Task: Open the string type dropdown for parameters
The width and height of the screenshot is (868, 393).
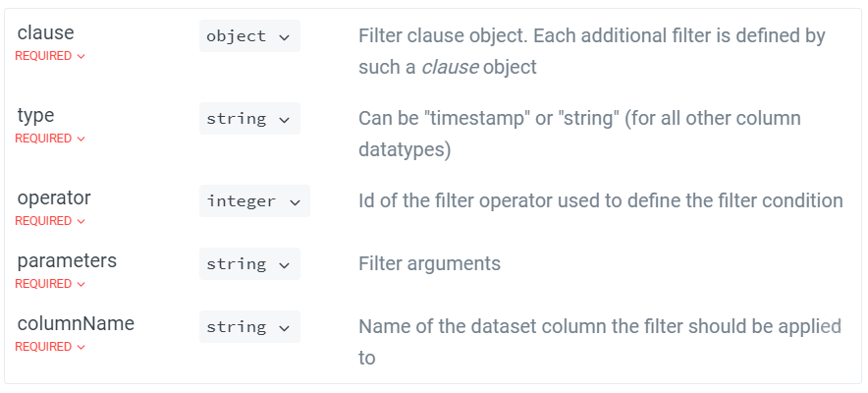Action: coord(249,264)
